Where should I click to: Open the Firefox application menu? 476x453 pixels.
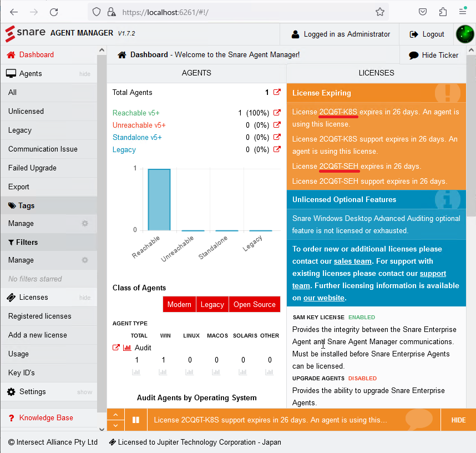pos(463,12)
